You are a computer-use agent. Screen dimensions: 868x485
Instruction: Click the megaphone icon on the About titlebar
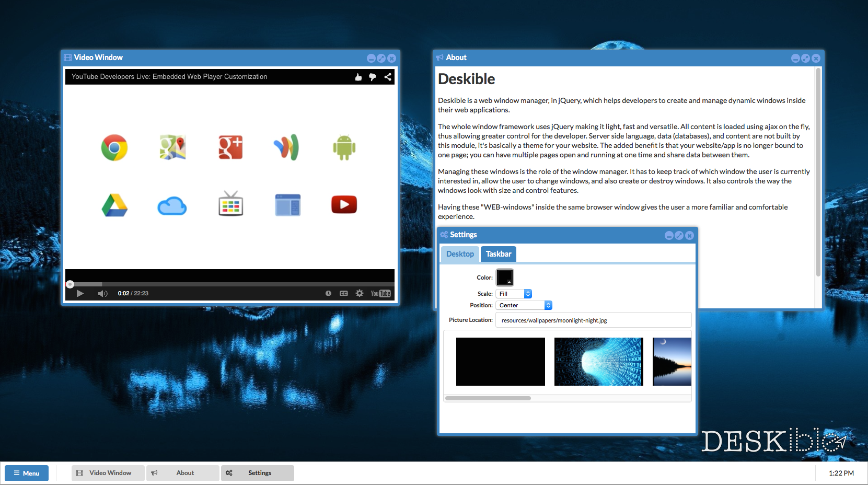tap(441, 57)
